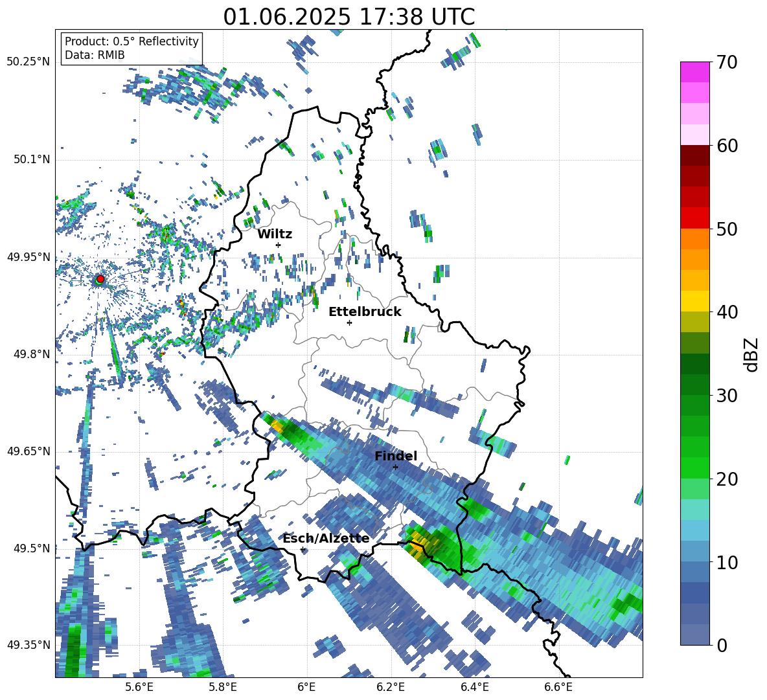Click the 49.95°N latitude label
Viewport: 767px width, 700px height.
[29, 257]
